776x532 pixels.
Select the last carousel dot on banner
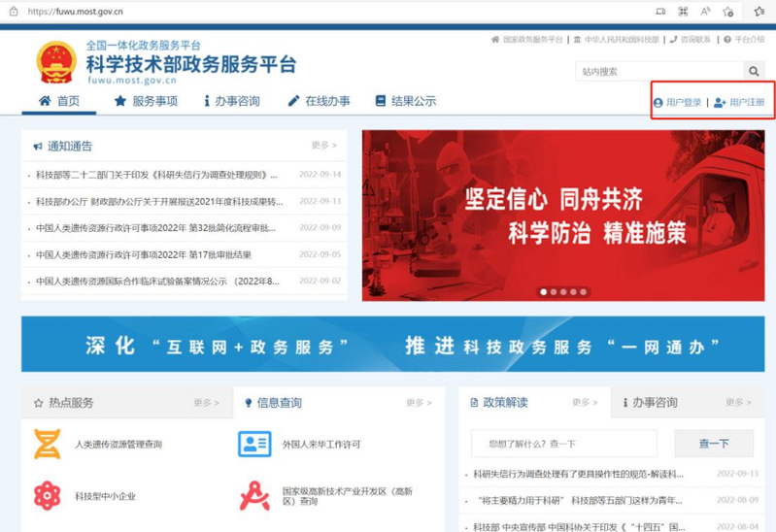click(x=583, y=292)
